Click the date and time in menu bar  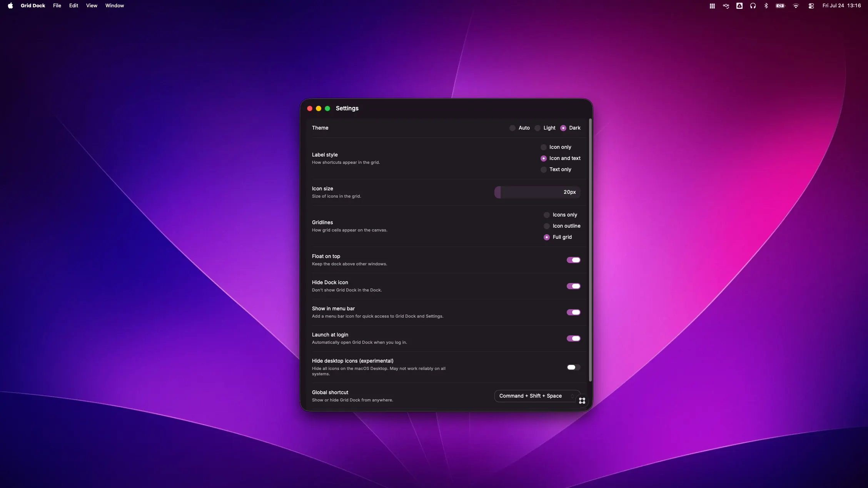click(841, 6)
